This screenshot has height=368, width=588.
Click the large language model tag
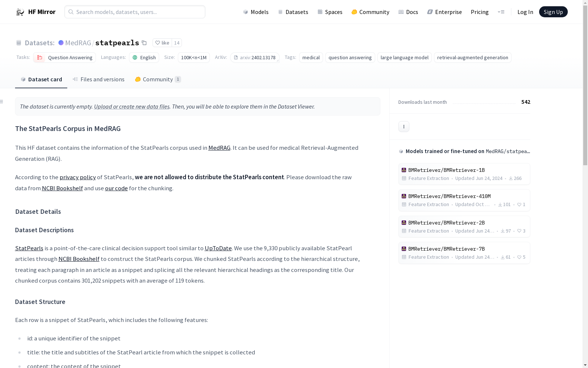pyautogui.click(x=405, y=57)
